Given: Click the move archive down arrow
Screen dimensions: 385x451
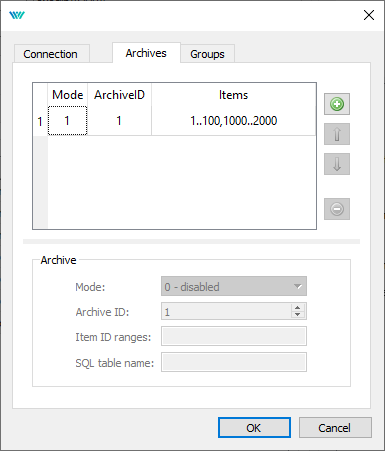Looking at the screenshot, I should coord(337,164).
